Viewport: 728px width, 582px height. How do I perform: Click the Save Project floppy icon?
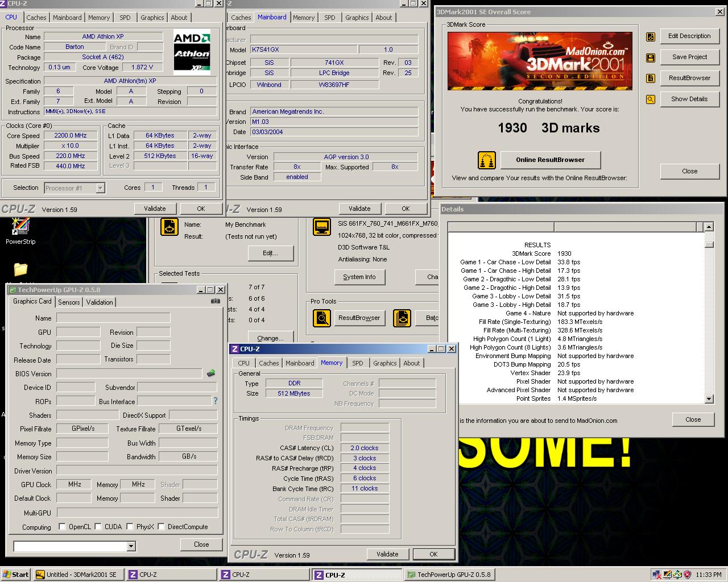(651, 58)
